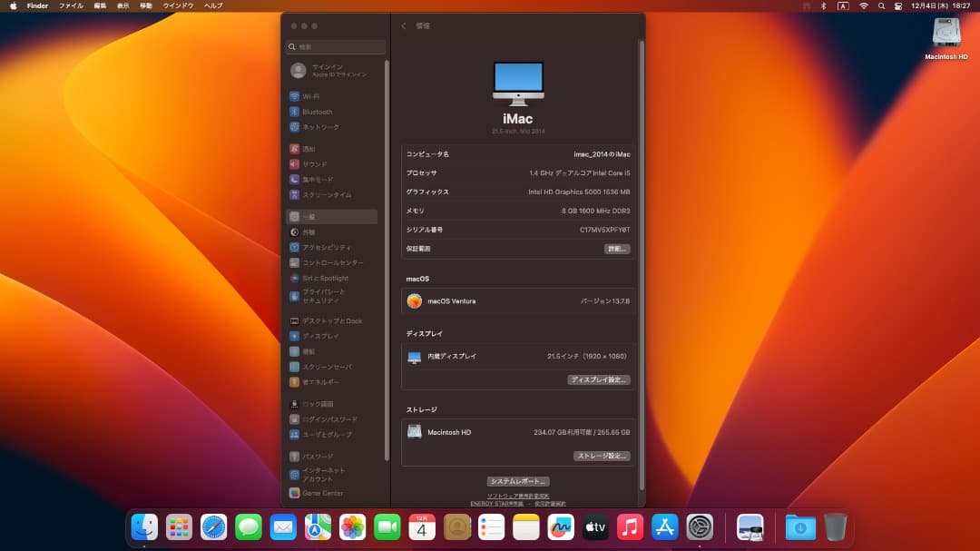Open the ソフトウェア使用許諾契約 link
Viewport: 980px width, 551px height.
pos(518,495)
